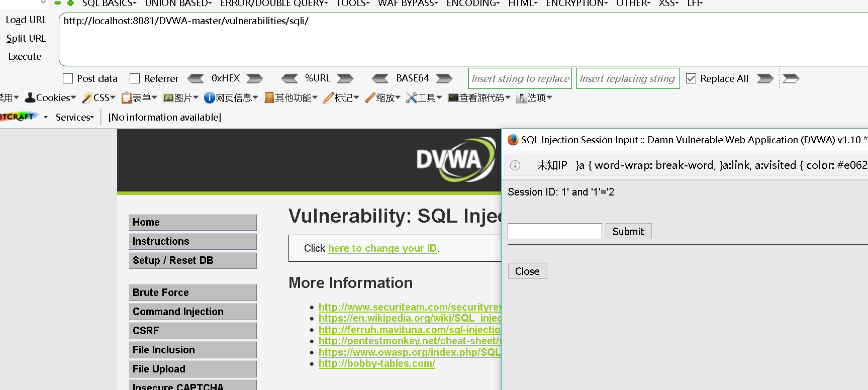The height and width of the screenshot is (390, 868).
Task: Click the site info icon in popup address bar
Action: pos(515,165)
